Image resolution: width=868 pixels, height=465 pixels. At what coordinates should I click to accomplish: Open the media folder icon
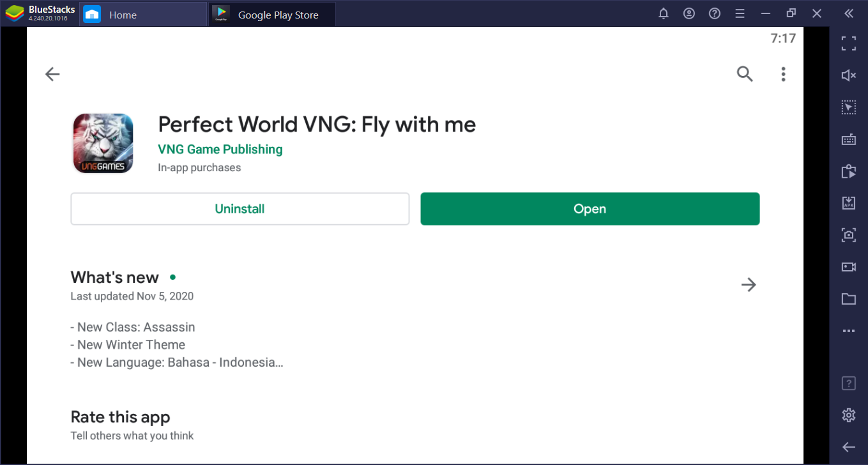848,299
